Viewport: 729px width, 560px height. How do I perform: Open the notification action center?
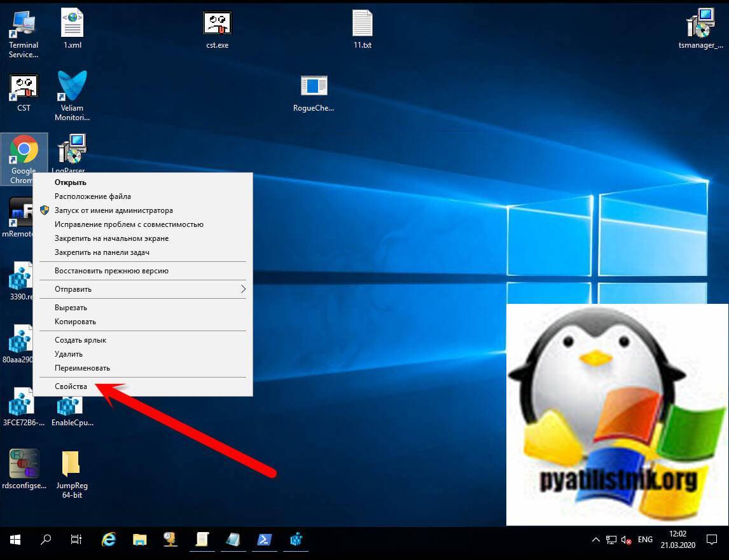[712, 540]
